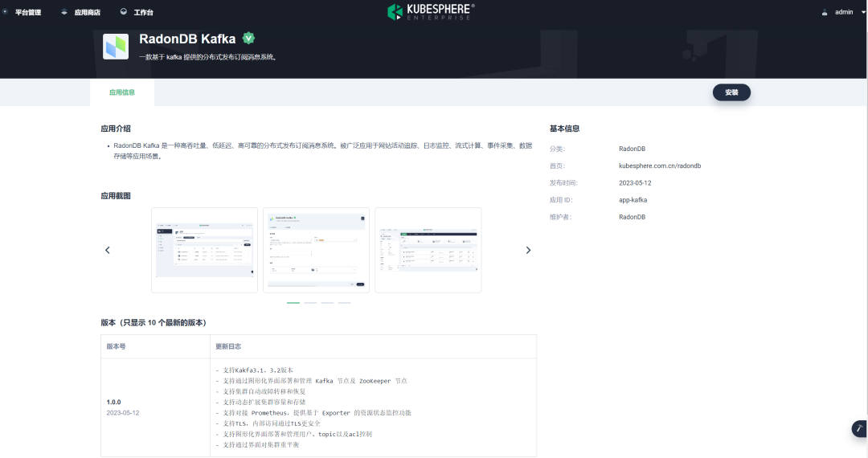
Task: Click the 基本信息 section heading
Action: 564,129
